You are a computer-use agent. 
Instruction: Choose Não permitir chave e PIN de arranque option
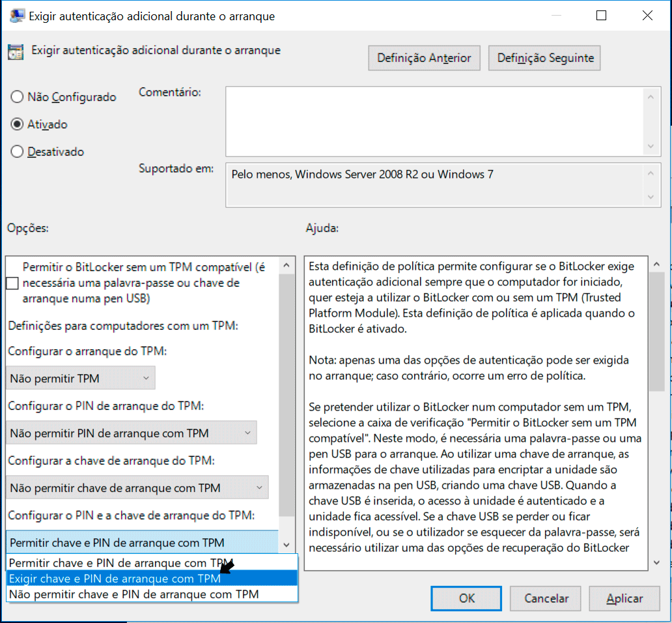tap(152, 594)
